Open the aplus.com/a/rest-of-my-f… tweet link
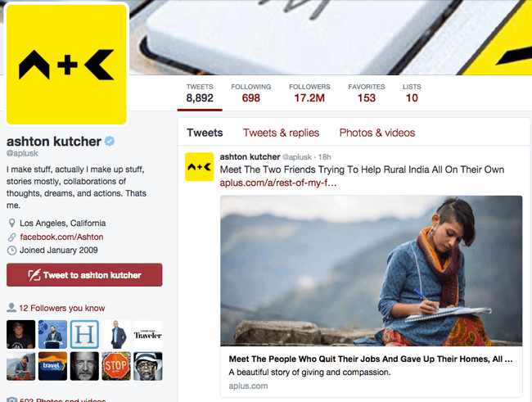Viewport: 532px width, 402px height. coord(278,183)
